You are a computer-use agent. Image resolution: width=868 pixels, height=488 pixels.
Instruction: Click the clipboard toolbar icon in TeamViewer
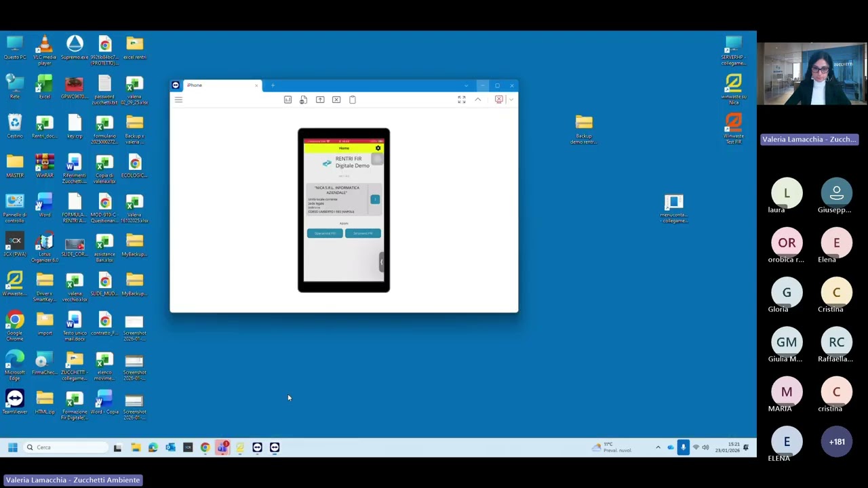coord(353,100)
